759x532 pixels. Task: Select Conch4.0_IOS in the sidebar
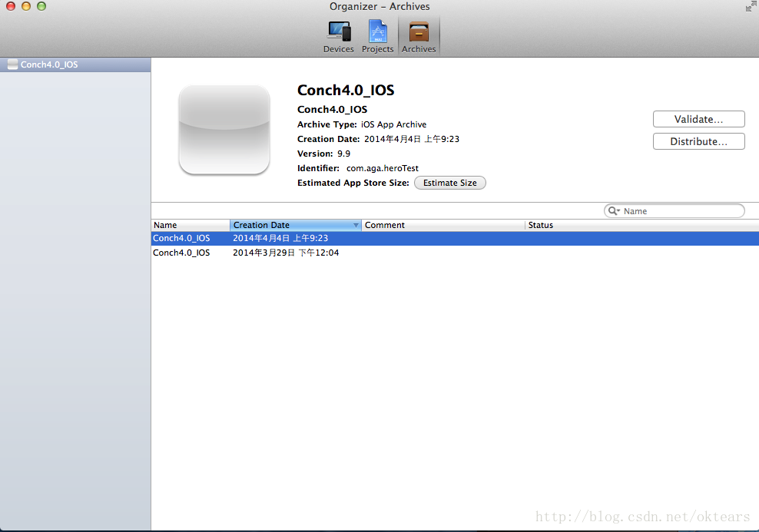[75, 64]
